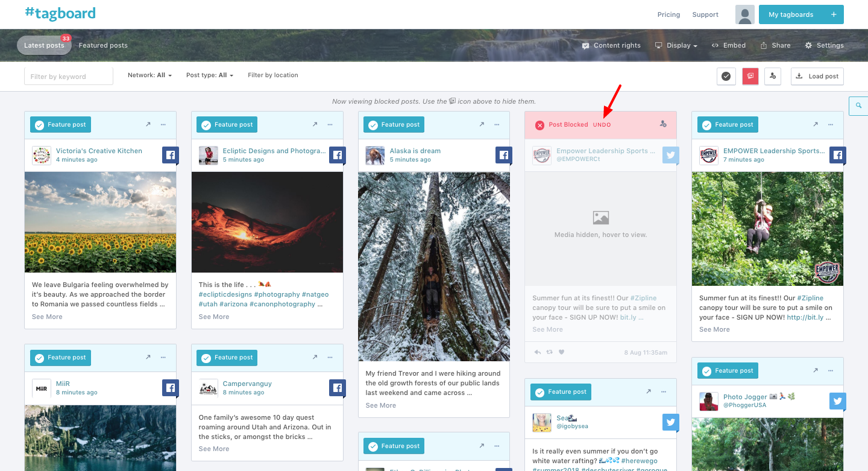Click Facebook icon on Campervanguy post
Viewport: 868px width, 471px height.
point(338,388)
